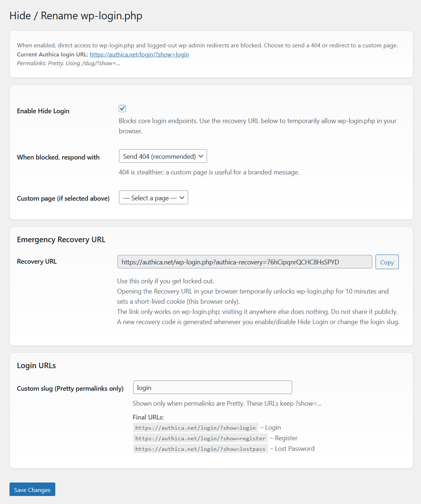Image resolution: width=421 pixels, height=504 pixels.
Task: Disable the Enable Hide Login checkbox
Action: 122,108
